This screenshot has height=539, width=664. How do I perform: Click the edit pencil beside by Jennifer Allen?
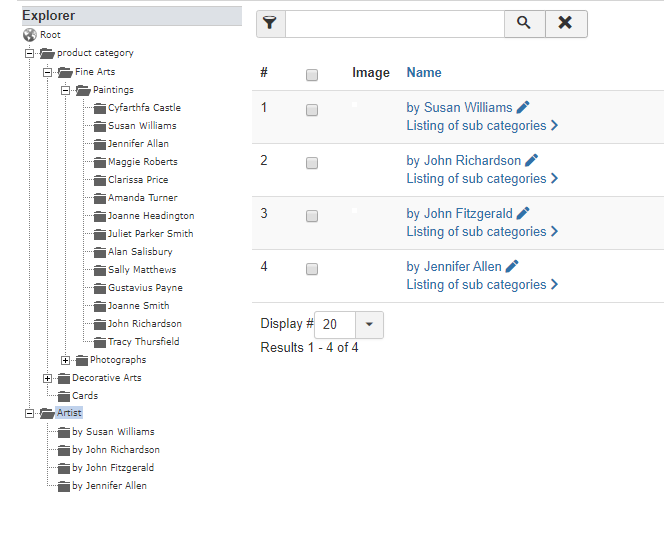pos(512,266)
